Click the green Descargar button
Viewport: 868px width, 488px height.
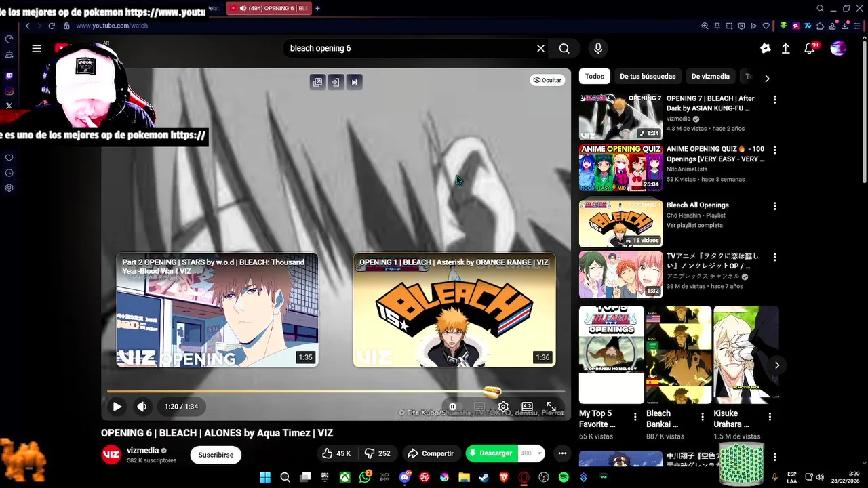(490, 453)
